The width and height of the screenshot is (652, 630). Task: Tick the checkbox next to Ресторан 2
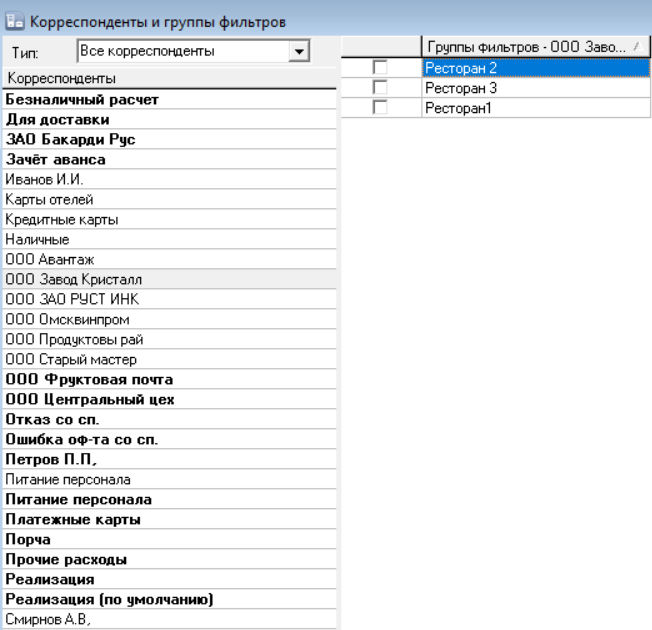[x=380, y=68]
